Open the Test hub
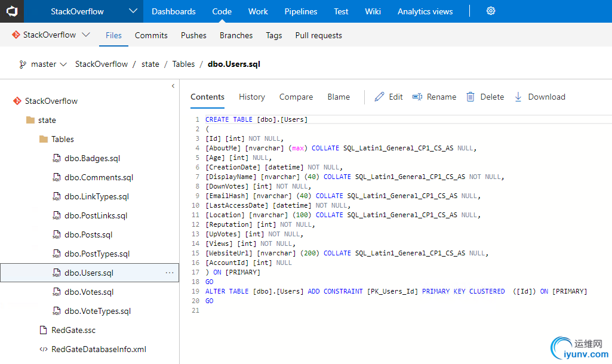This screenshot has width=612, height=364. (x=341, y=11)
